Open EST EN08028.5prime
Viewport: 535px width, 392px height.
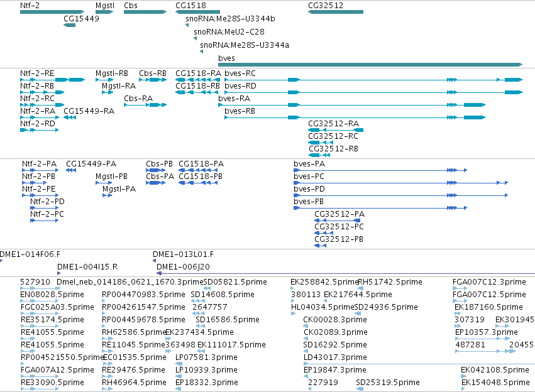pos(52,295)
